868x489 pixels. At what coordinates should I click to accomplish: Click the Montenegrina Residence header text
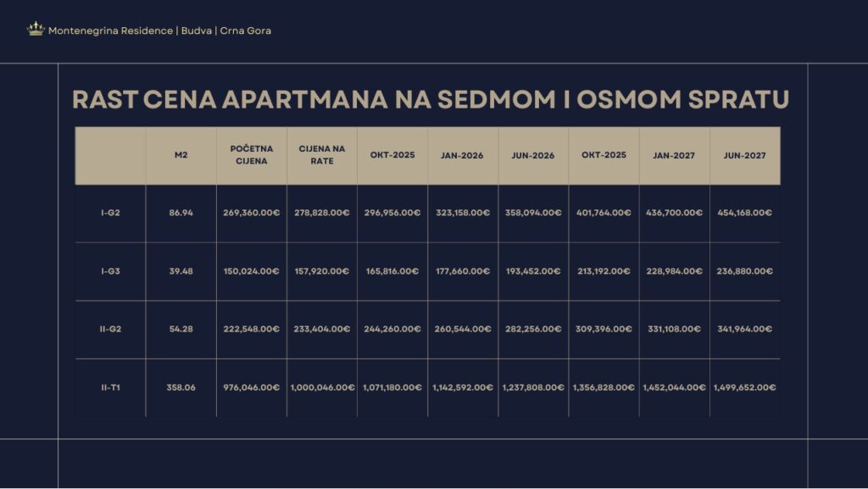tap(159, 31)
